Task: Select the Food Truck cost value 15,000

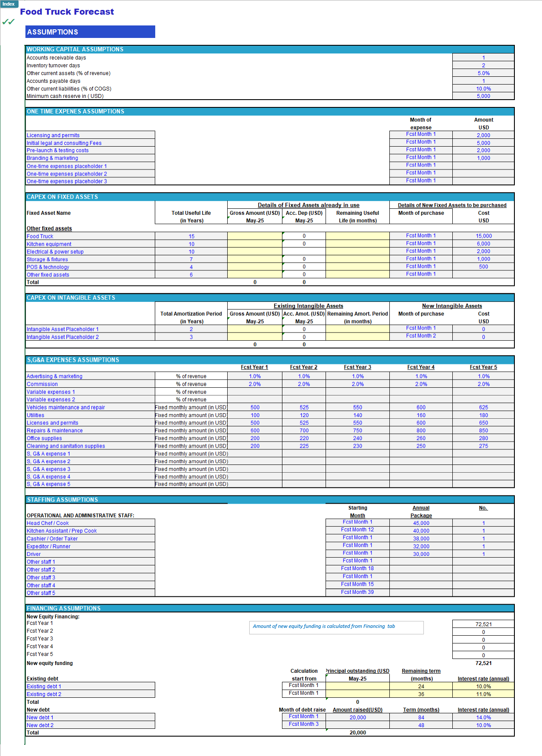Action: pos(483,236)
